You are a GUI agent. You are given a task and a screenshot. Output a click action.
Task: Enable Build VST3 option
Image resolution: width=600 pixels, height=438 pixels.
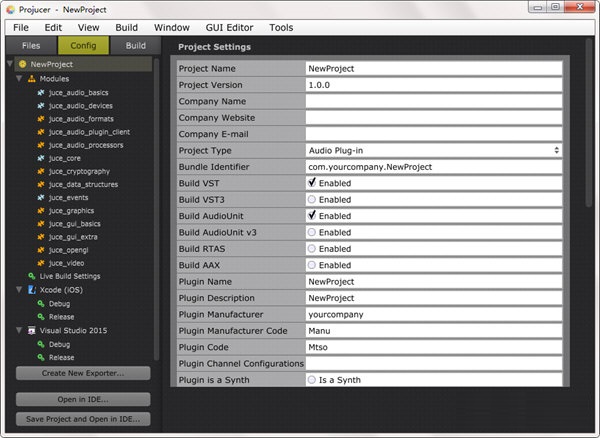pos(312,200)
